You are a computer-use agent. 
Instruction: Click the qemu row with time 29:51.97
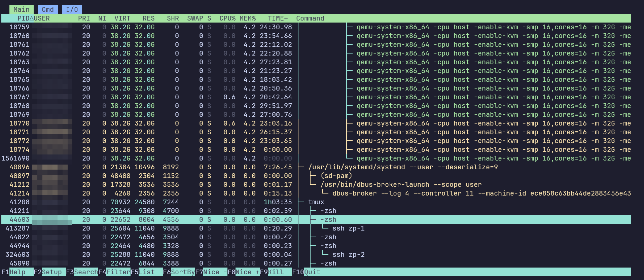point(316,106)
